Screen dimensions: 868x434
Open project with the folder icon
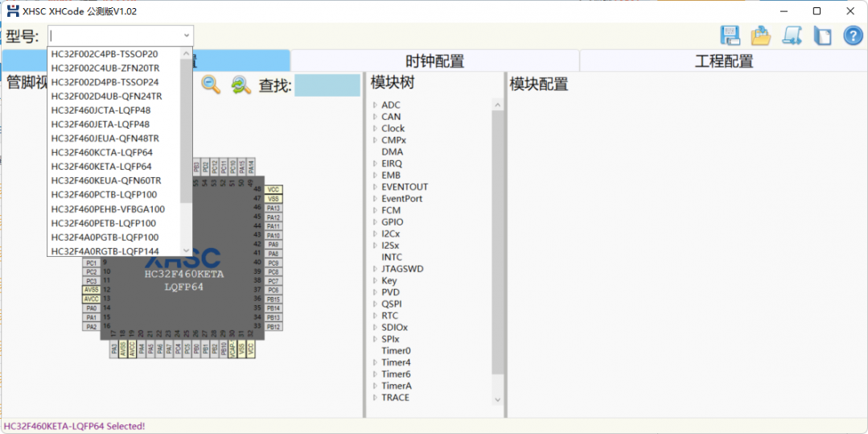761,35
